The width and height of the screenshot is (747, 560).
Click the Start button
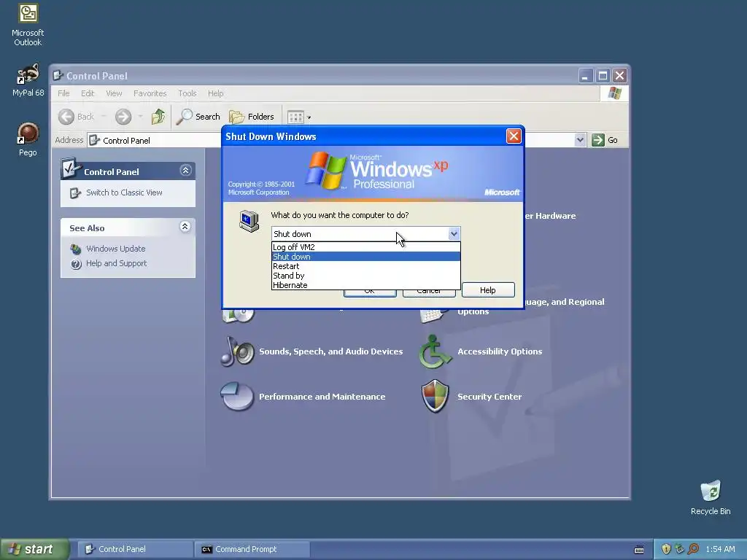click(34, 550)
